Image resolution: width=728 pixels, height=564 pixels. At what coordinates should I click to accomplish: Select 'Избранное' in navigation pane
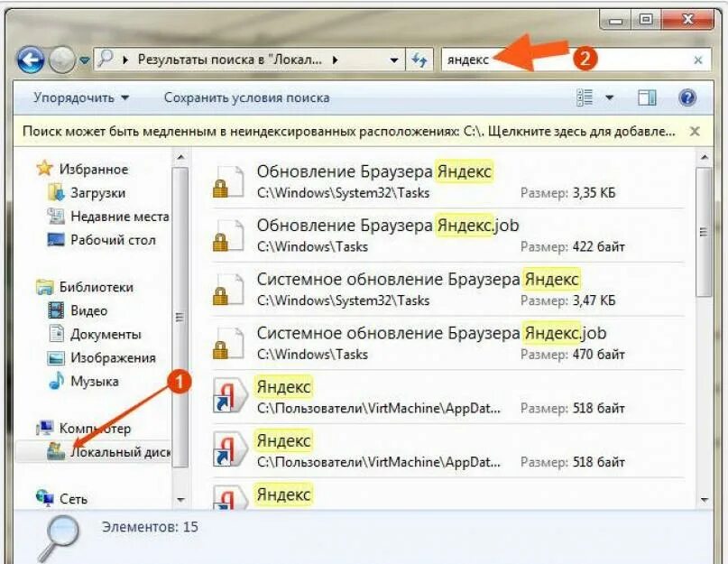coord(93,169)
